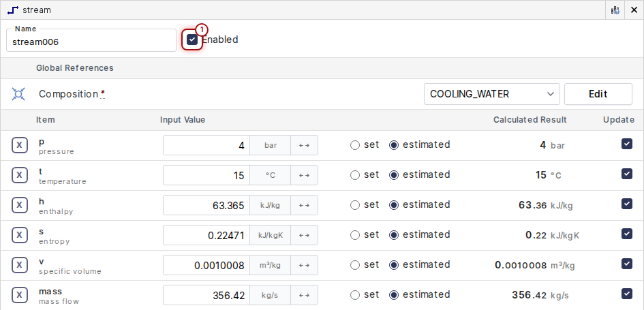Click the arrows icon in pressure input
This screenshot has height=310, width=644.
tap(304, 145)
